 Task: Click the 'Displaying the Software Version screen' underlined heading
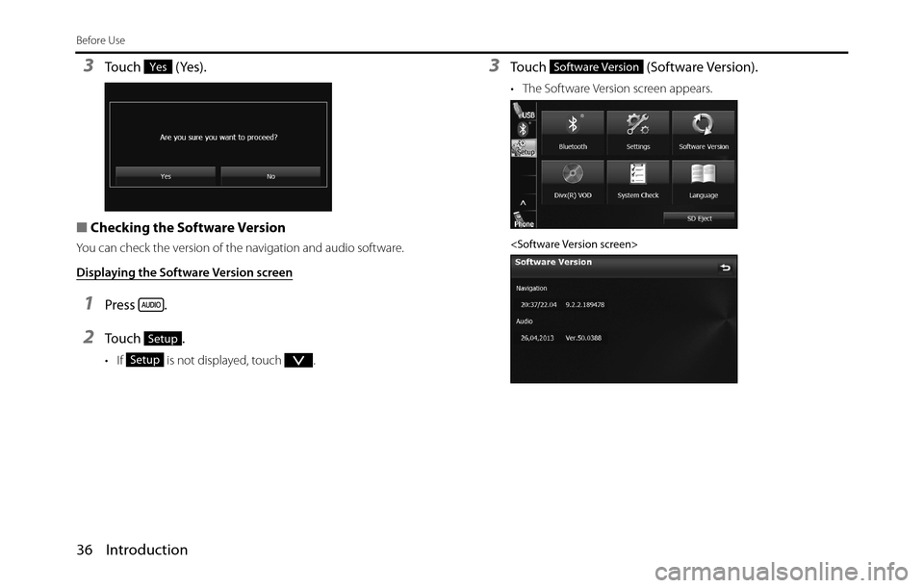point(185,272)
